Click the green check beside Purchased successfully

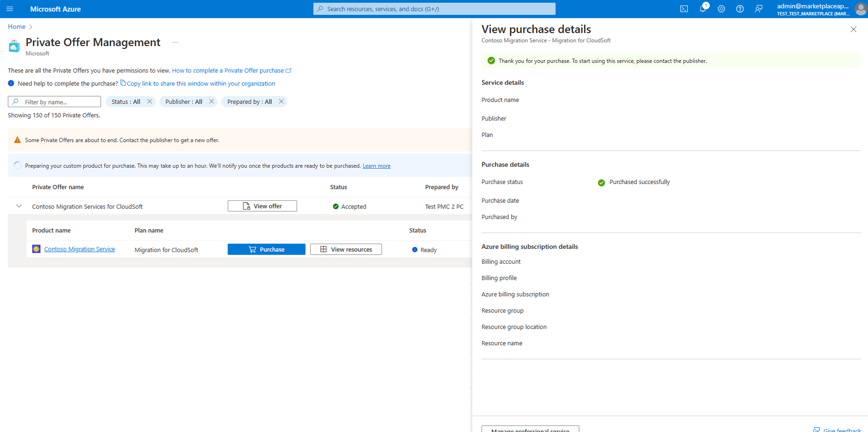coord(601,183)
